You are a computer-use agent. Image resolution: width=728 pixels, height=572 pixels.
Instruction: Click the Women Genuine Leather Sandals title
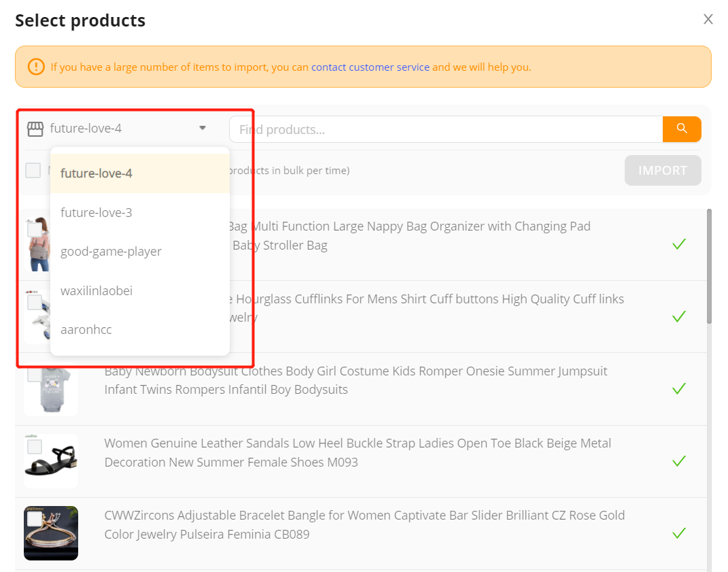(358, 452)
